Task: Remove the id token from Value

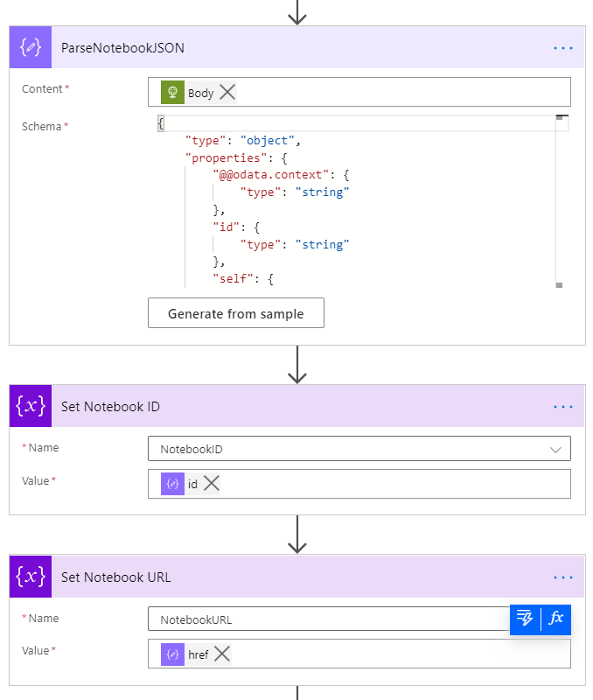Action: point(212,483)
